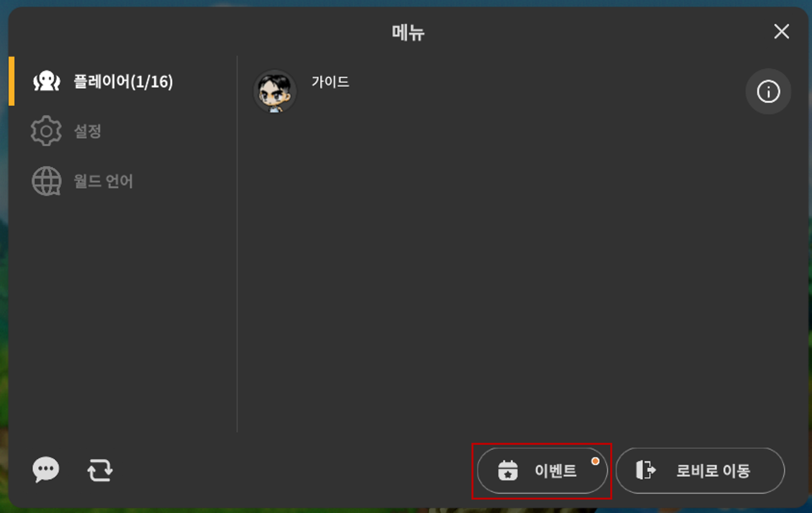The width and height of the screenshot is (812, 513).
Task: Click the players ghost icon in sidebar
Action: [47, 81]
